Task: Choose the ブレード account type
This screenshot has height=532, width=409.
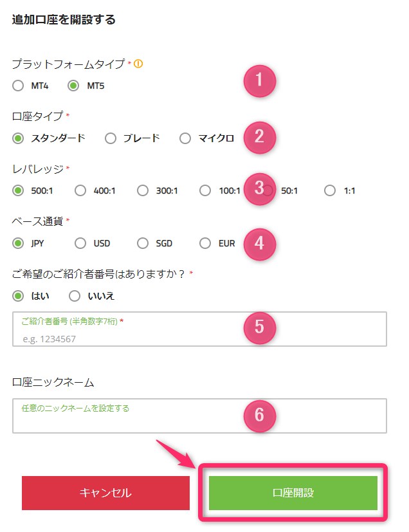Action: point(111,138)
